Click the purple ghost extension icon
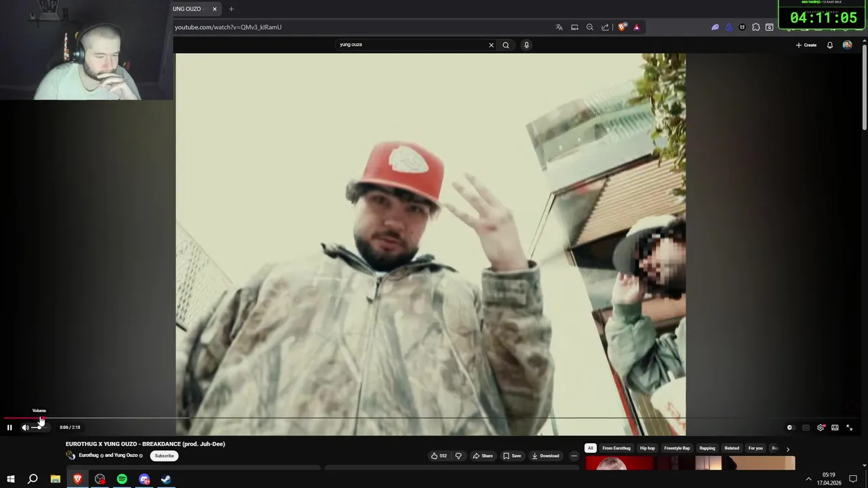Screen dimensions: 868x488 [x=715, y=27]
